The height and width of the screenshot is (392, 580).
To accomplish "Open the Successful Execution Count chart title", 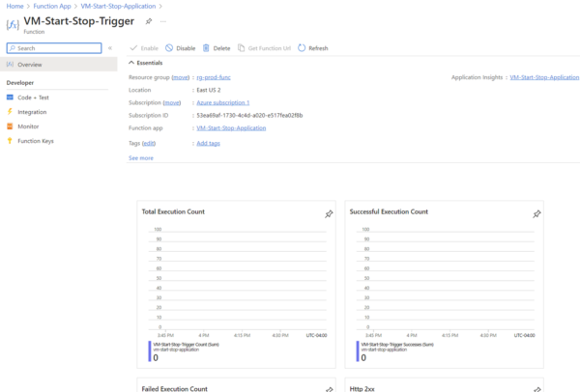I will click(x=389, y=211).
